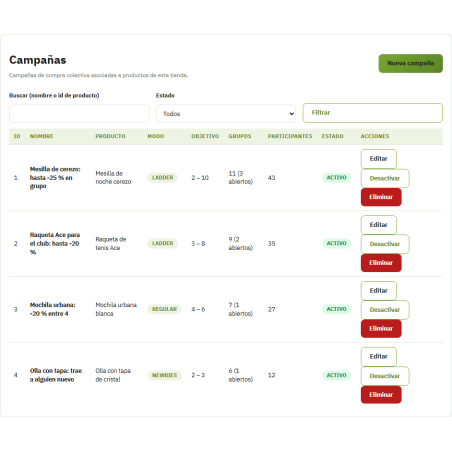Click the PRODUCTO column header
This screenshot has width=452, height=452.
coord(110,136)
